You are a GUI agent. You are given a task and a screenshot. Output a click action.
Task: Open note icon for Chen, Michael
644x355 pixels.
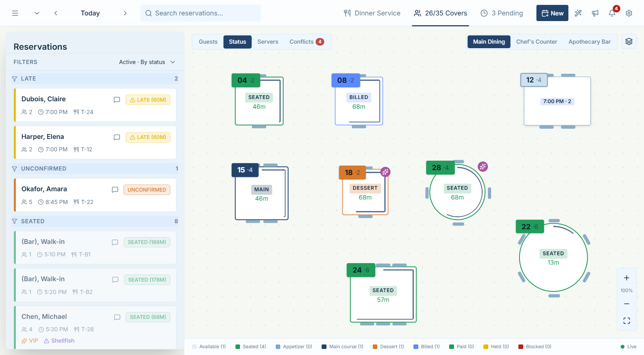pyautogui.click(x=117, y=317)
